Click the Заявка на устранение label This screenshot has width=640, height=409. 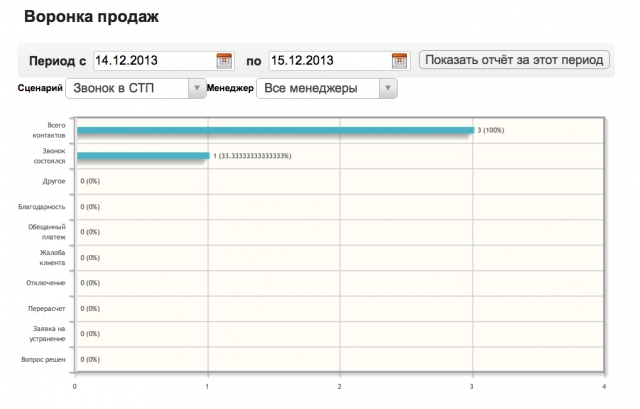pos(47,333)
